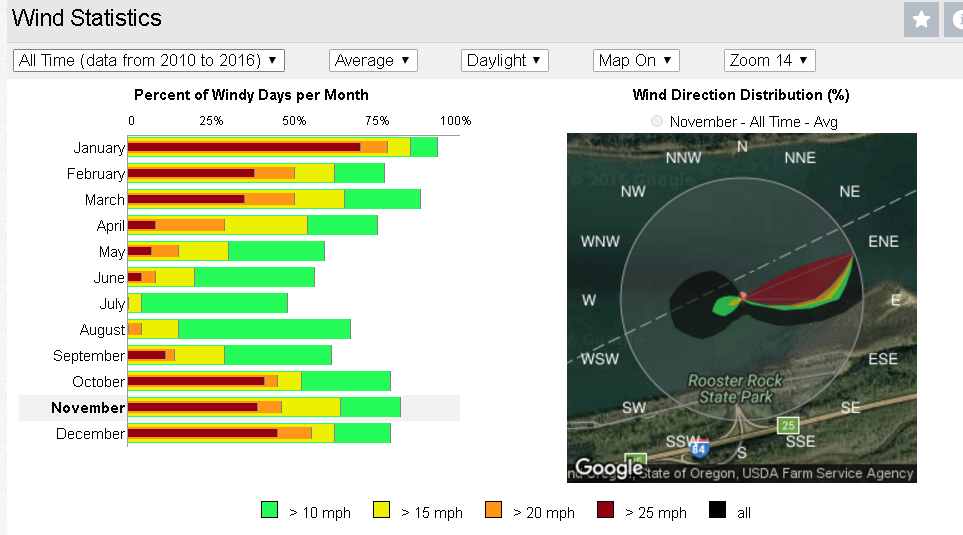The height and width of the screenshot is (535, 963).
Task: Click the ENE compass direction label
Action: (x=883, y=241)
